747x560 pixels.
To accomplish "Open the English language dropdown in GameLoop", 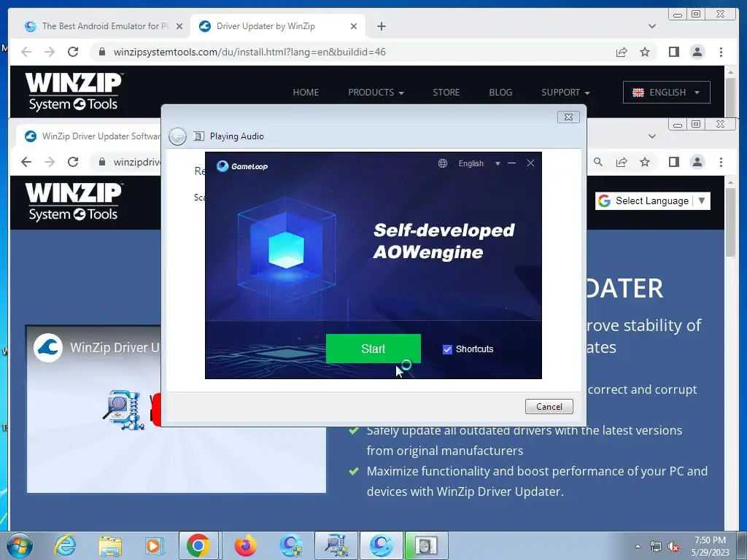I will [479, 163].
